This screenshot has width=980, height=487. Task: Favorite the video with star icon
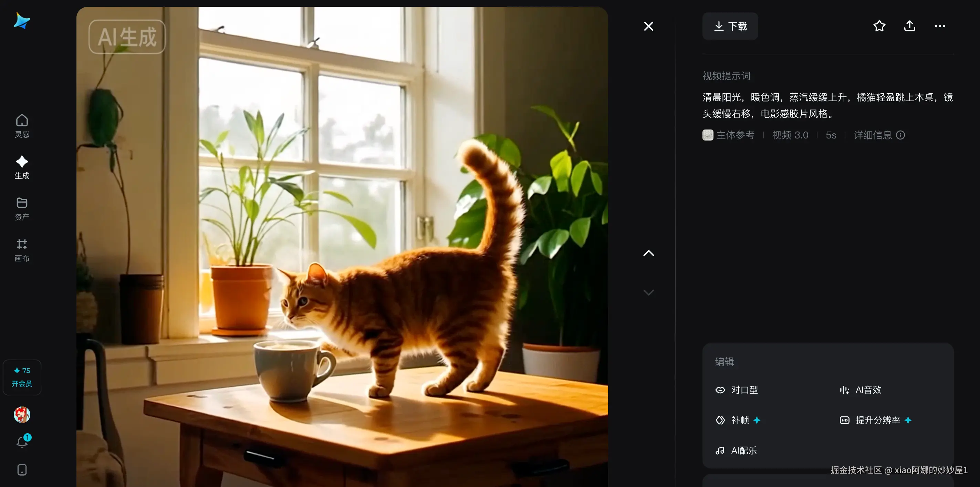coord(879,26)
